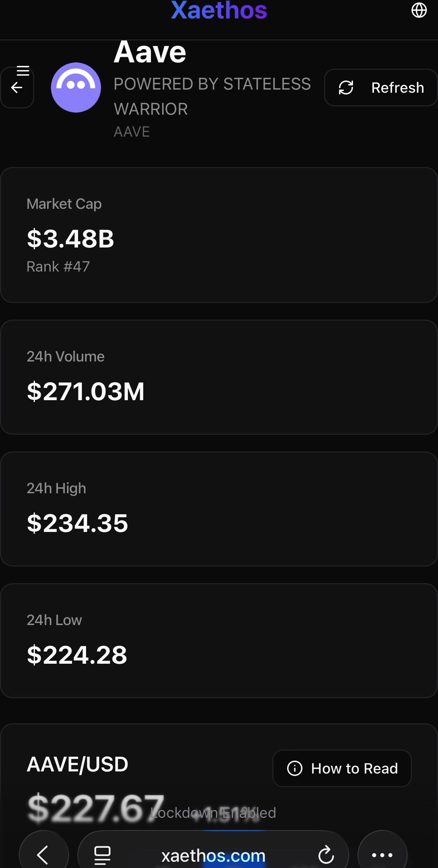438x868 pixels.
Task: Click the Rank #47 text
Action: tap(58, 267)
